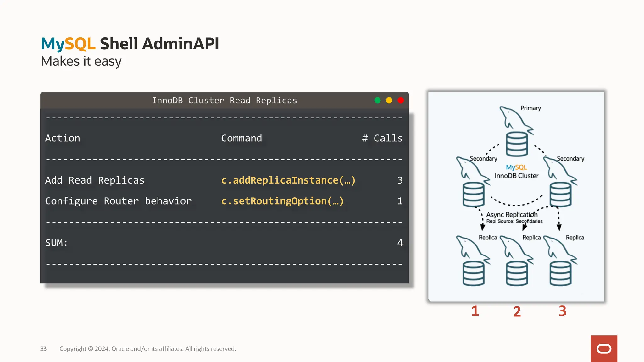644x362 pixels.
Task: Click the green dot in terminal titlebar
Action: pos(377,100)
